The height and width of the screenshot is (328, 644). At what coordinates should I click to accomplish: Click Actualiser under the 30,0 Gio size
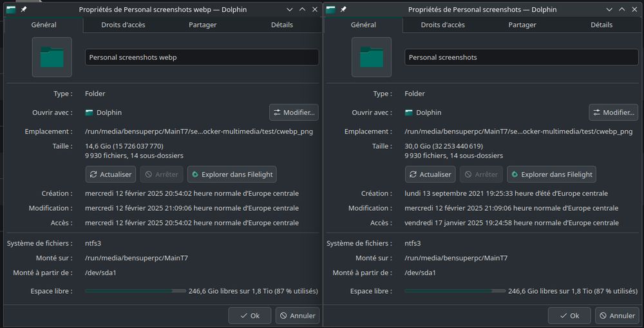[x=430, y=174]
